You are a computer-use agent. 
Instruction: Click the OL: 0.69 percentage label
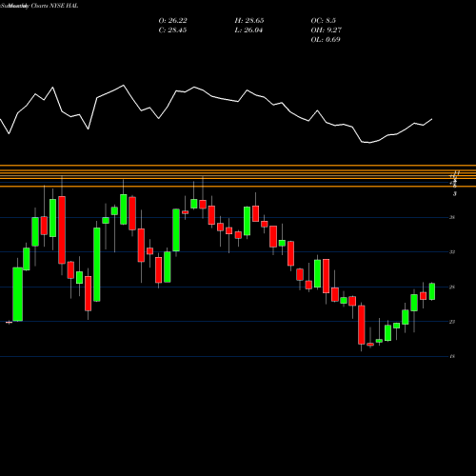click(x=326, y=40)
